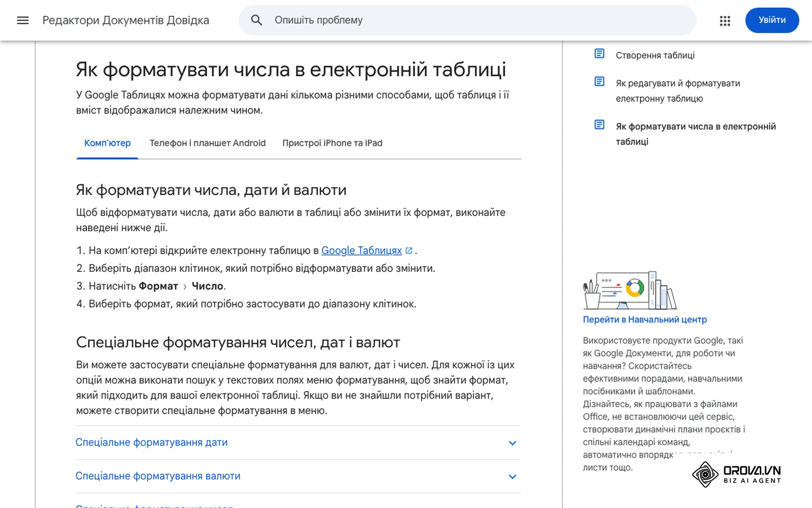Open the Google Таблицях link

pos(361,250)
